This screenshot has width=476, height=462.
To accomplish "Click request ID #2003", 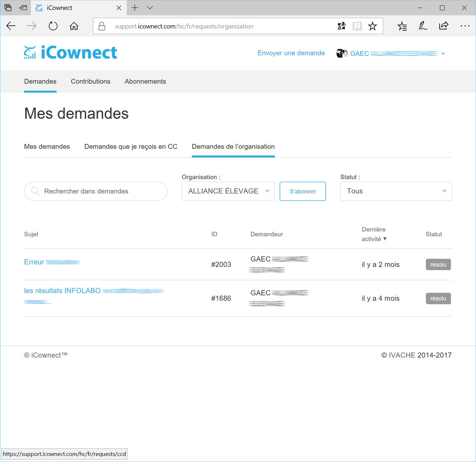I will tap(221, 264).
